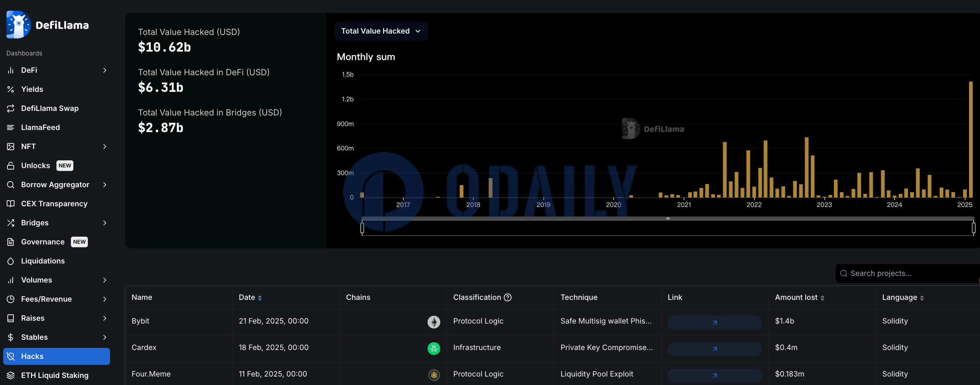The image size is (980, 385).
Task: Open LlamaFeed in the sidebar
Action: tap(56, 127)
